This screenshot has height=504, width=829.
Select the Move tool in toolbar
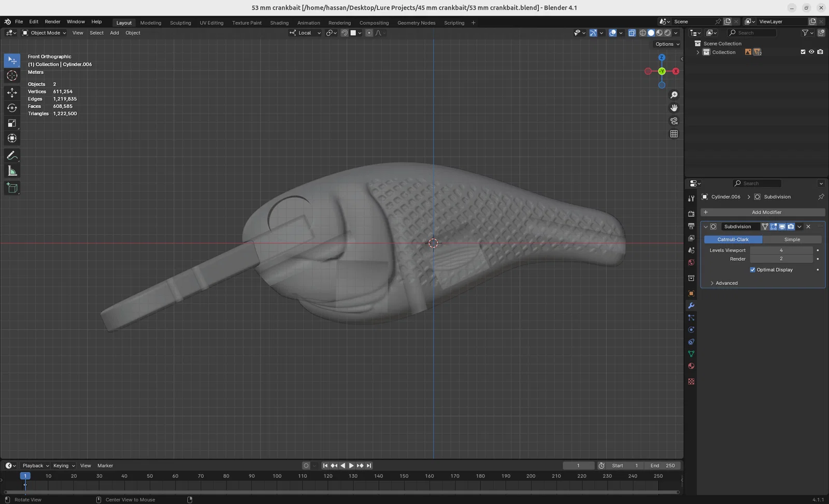coord(12,93)
